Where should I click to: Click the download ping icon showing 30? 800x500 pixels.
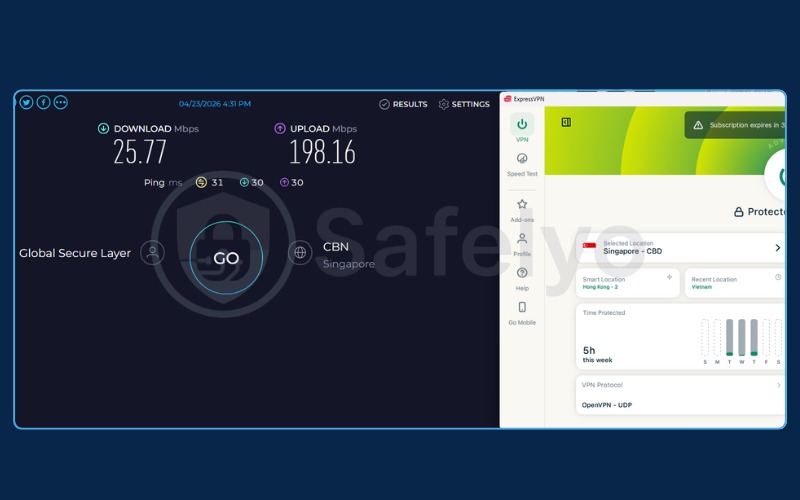coord(244,182)
